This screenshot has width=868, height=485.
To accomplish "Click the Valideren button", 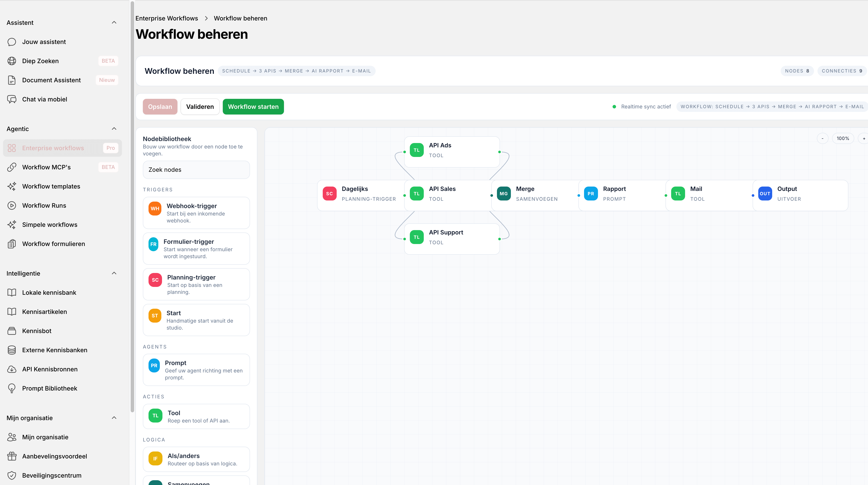I will (200, 106).
